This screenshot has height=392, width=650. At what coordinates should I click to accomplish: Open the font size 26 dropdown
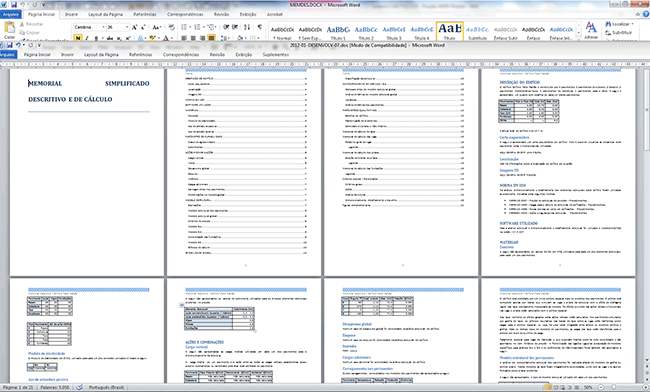point(127,27)
